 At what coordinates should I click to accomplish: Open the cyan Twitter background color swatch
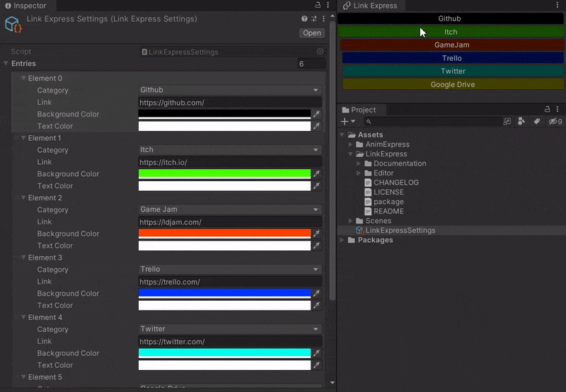(x=224, y=353)
